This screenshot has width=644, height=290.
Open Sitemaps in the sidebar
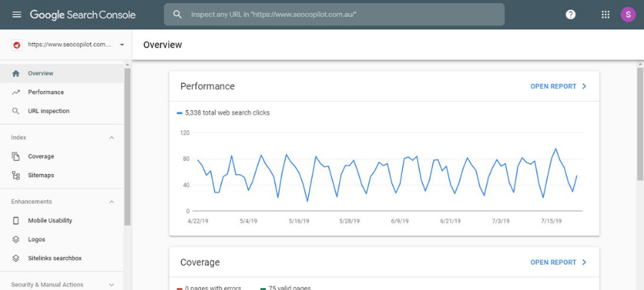coord(62,175)
